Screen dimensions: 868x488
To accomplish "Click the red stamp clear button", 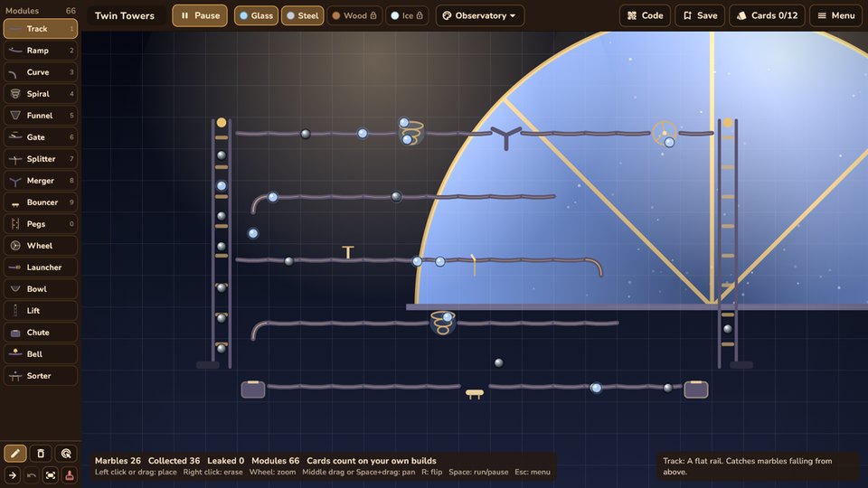I will 70,475.
